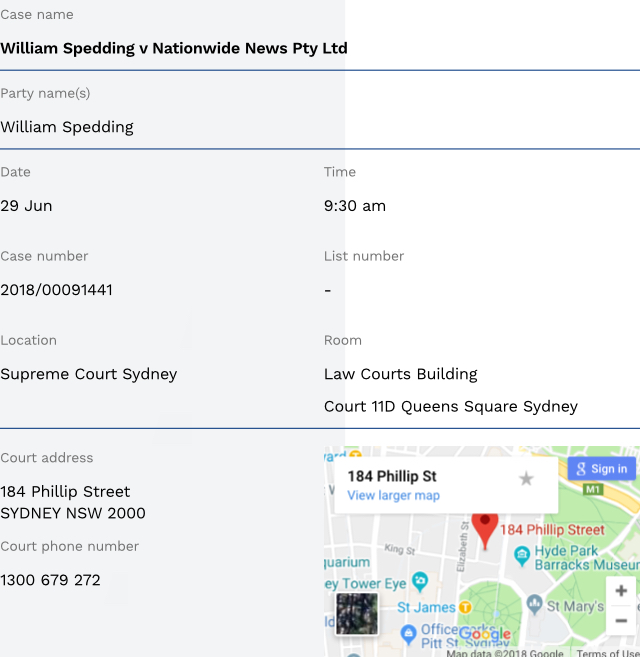This screenshot has width=640, height=657.
Task: Click the 184 Phillip St map card title
Action: tap(392, 476)
